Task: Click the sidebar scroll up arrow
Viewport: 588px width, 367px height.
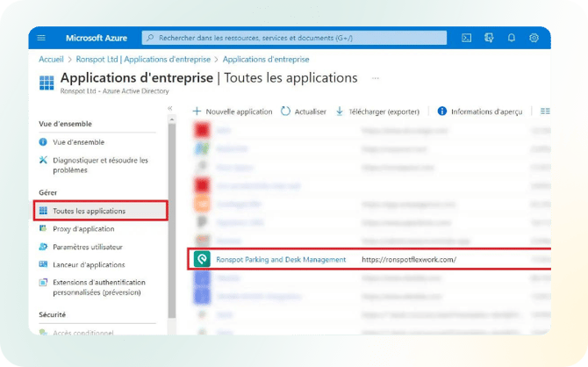Action: tap(172, 119)
